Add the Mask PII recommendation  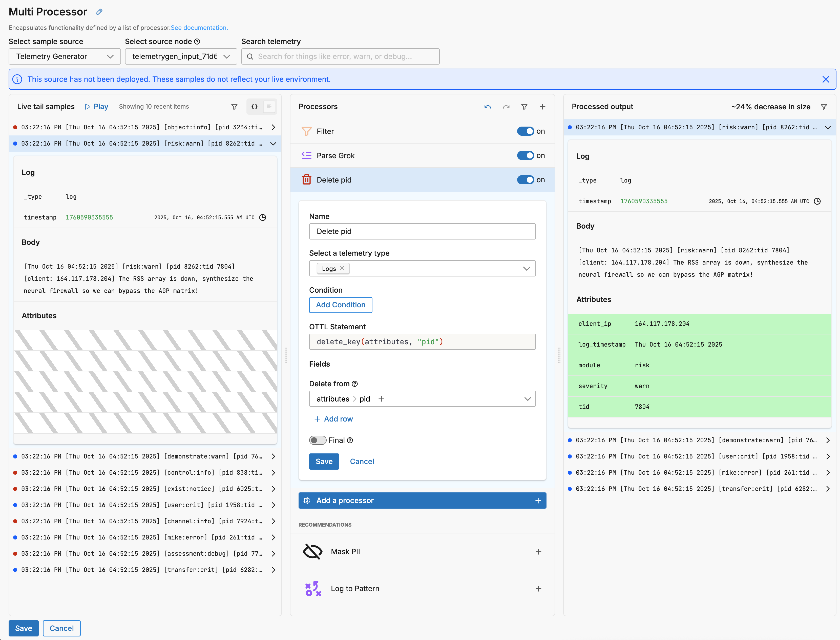point(538,552)
